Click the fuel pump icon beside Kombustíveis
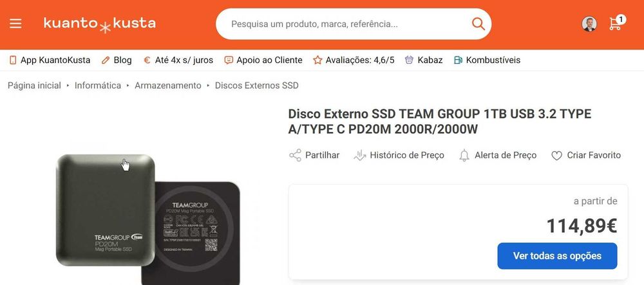 pyautogui.click(x=458, y=60)
